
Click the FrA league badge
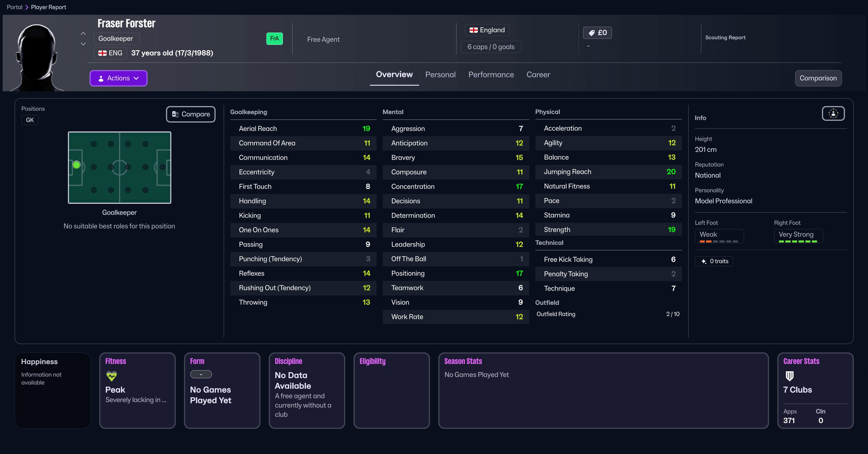pyautogui.click(x=274, y=39)
